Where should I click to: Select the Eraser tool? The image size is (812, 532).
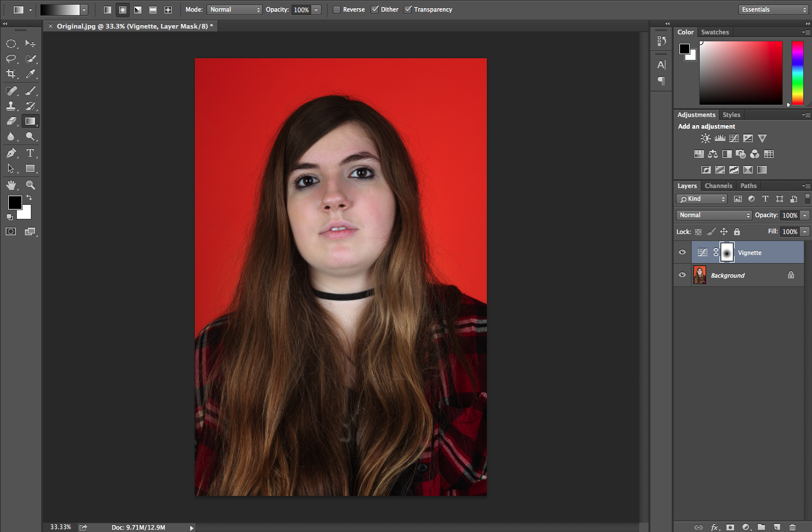pyautogui.click(x=11, y=121)
